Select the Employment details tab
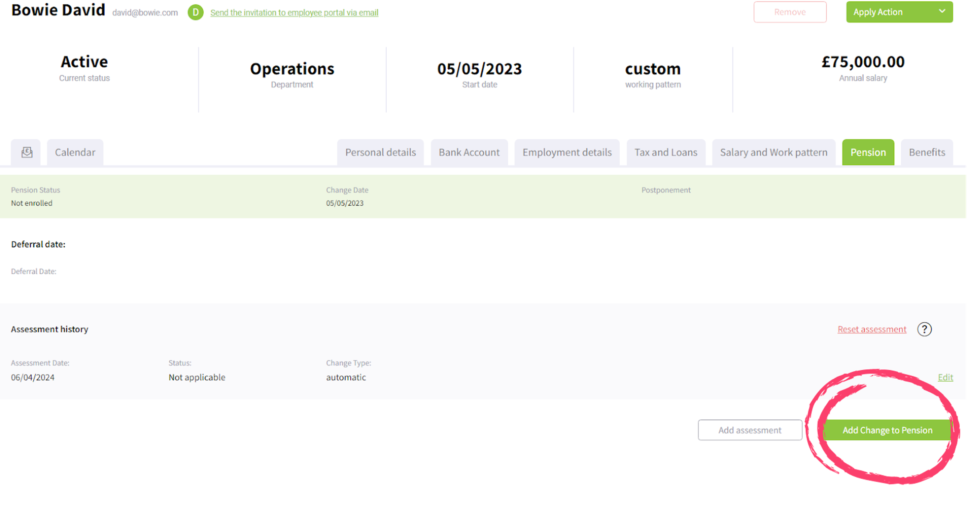The height and width of the screenshot is (527, 980). [x=567, y=152]
